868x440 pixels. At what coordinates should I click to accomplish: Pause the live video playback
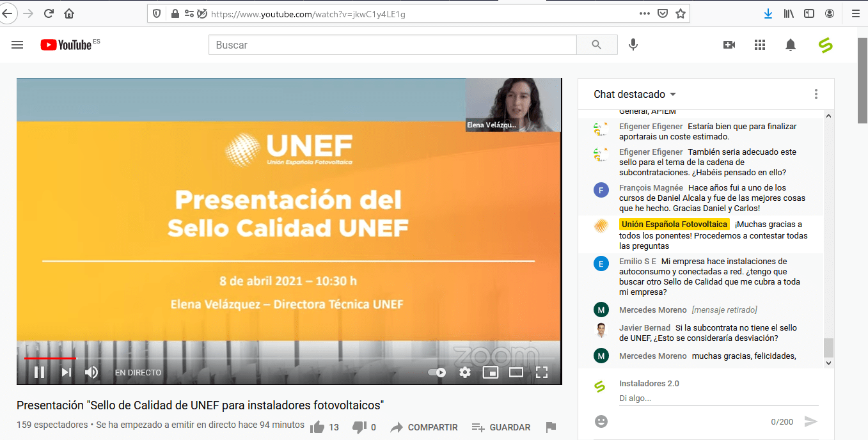[x=39, y=372]
